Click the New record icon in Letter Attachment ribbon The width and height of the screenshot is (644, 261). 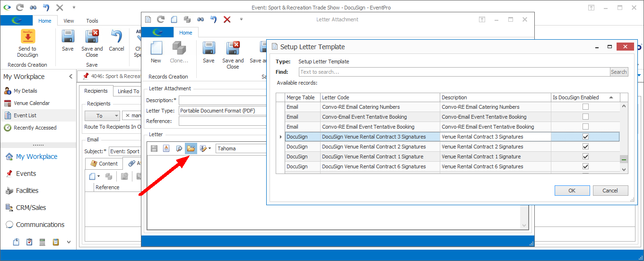click(156, 52)
